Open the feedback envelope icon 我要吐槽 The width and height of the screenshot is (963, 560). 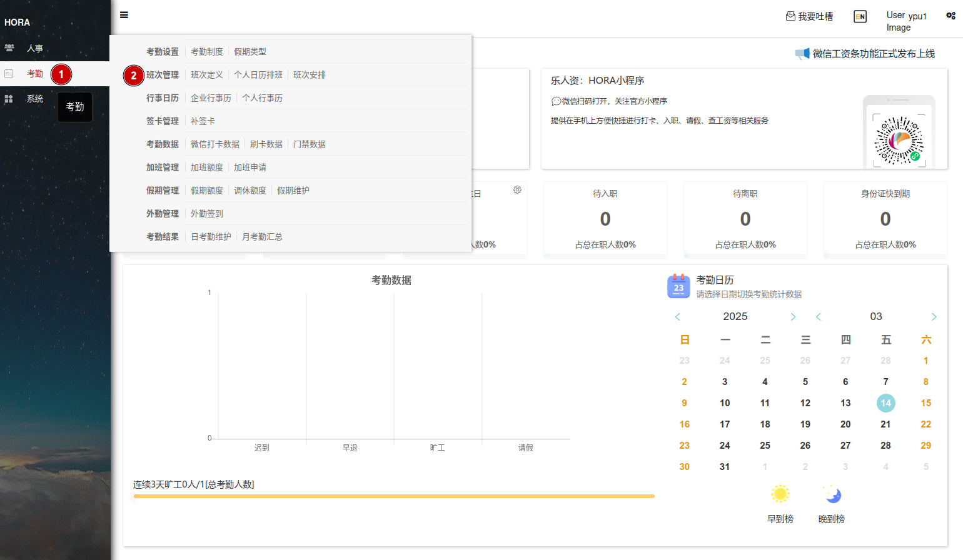click(x=790, y=16)
